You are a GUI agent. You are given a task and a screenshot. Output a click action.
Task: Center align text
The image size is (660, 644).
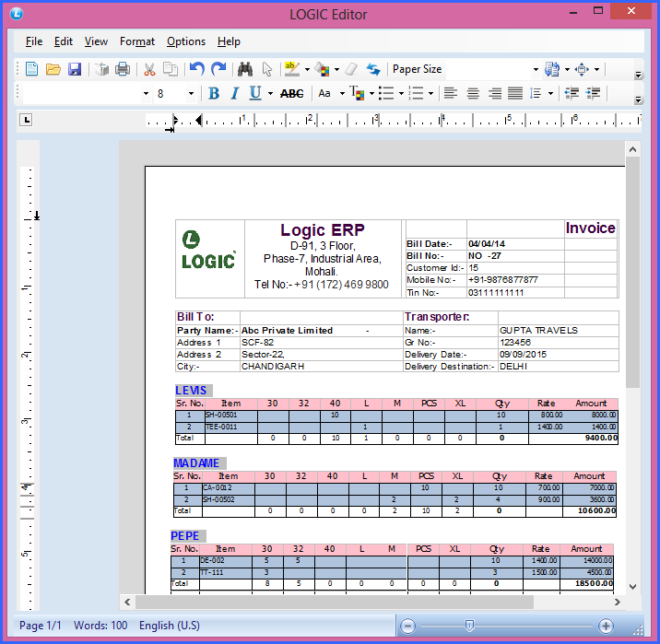tap(473, 93)
